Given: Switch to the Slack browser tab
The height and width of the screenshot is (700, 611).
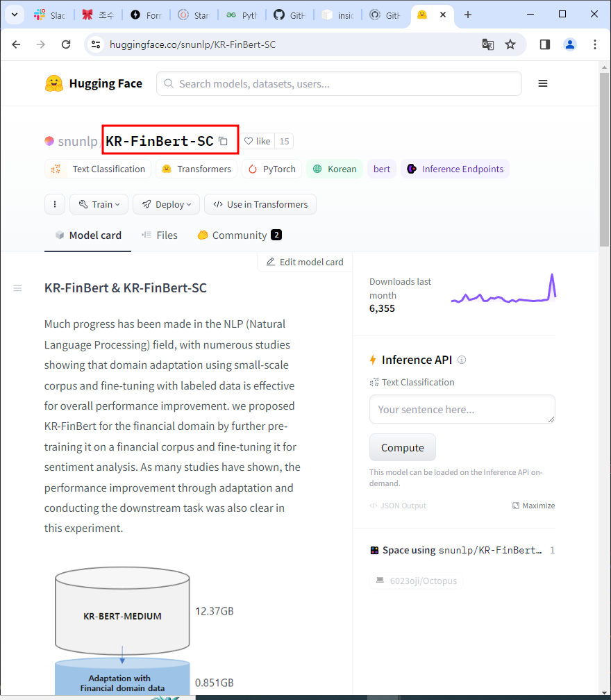Looking at the screenshot, I should point(49,15).
